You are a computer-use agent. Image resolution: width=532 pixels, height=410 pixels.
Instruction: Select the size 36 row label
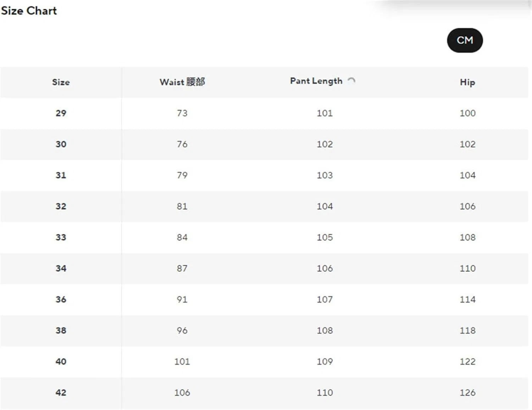(61, 299)
